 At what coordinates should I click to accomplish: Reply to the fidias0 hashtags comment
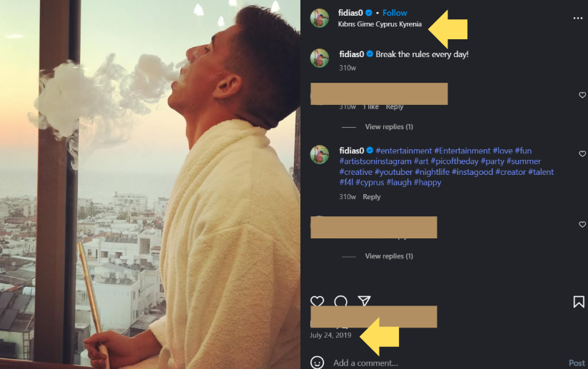tap(372, 197)
